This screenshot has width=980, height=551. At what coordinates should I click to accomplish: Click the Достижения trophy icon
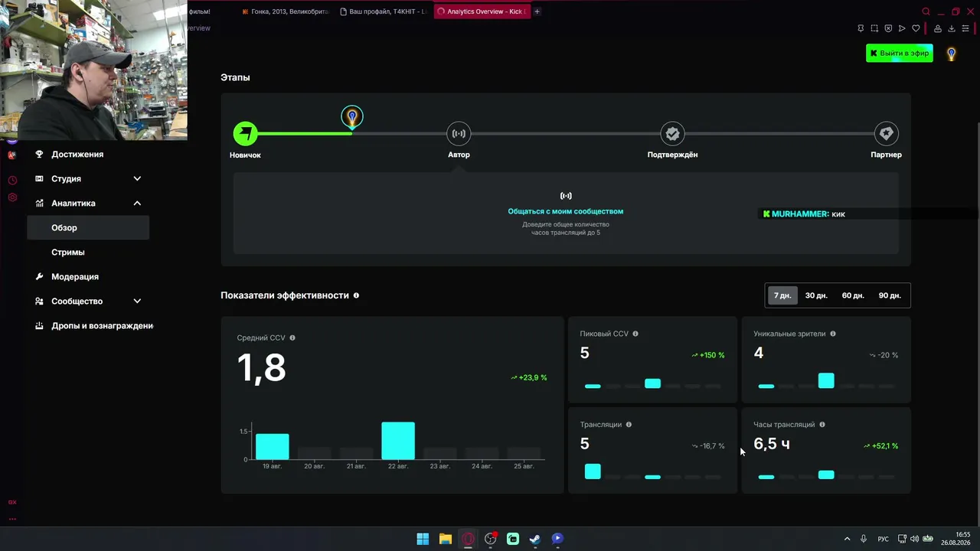pos(39,154)
